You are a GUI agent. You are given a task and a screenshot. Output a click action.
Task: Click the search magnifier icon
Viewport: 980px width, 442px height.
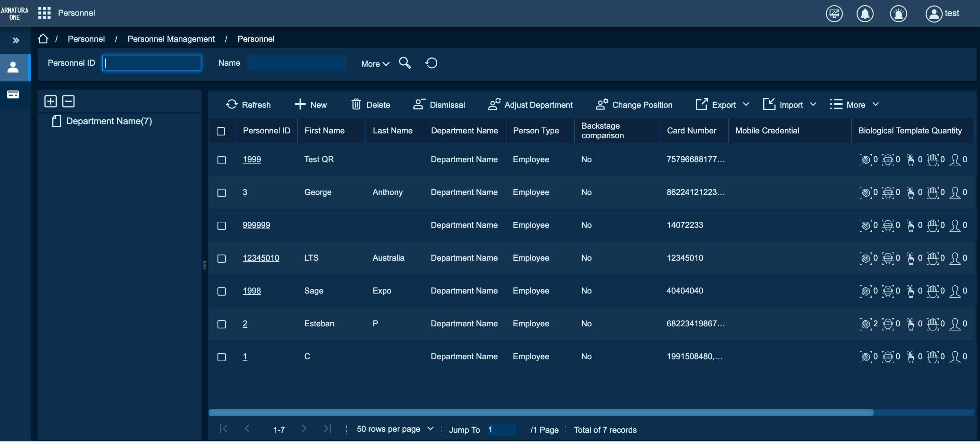[x=405, y=63]
